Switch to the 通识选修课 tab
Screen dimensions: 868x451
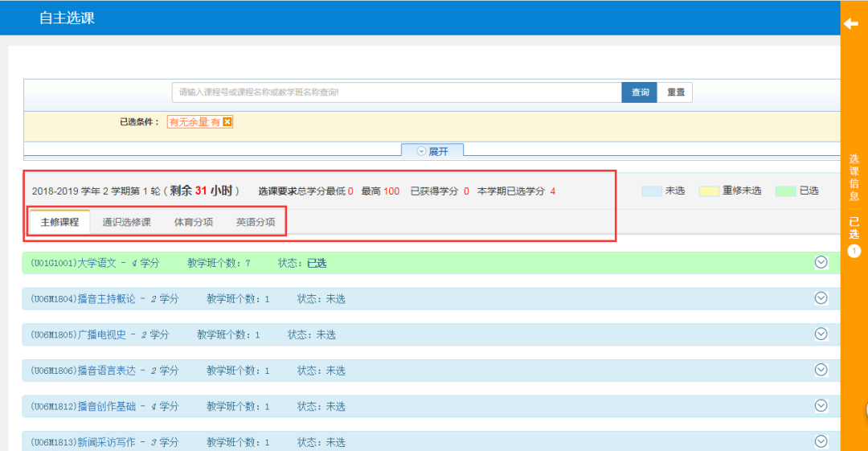click(126, 222)
